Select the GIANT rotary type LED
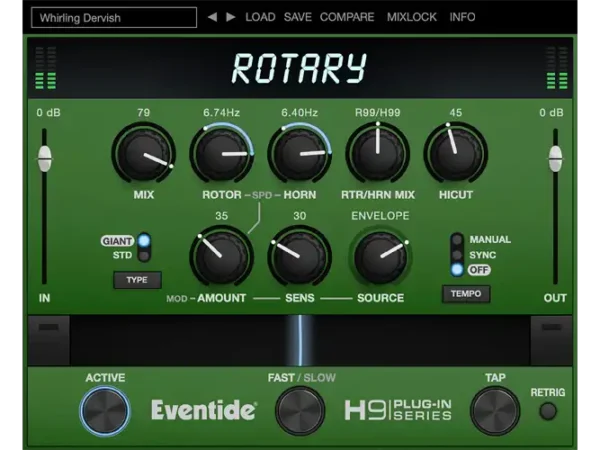 tap(144, 241)
